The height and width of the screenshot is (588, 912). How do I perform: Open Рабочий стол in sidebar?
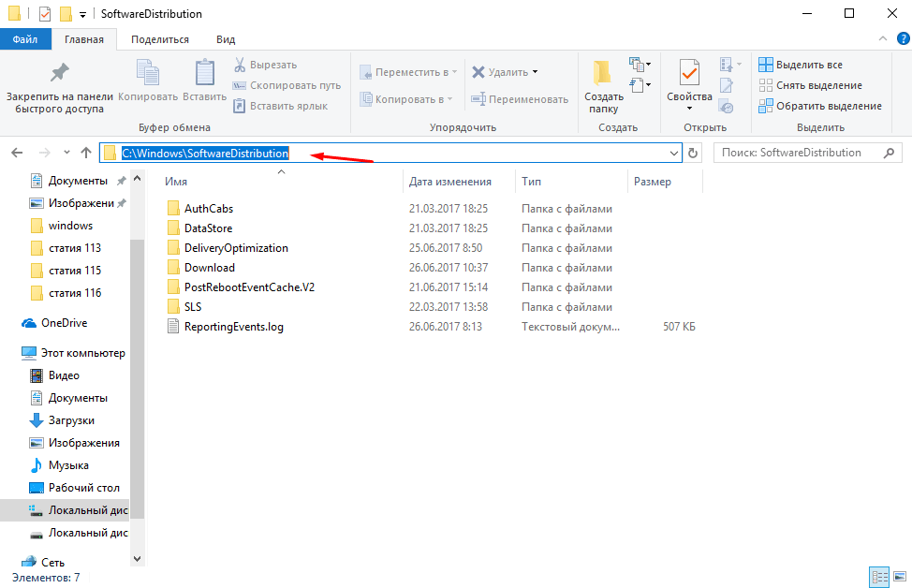click(83, 488)
